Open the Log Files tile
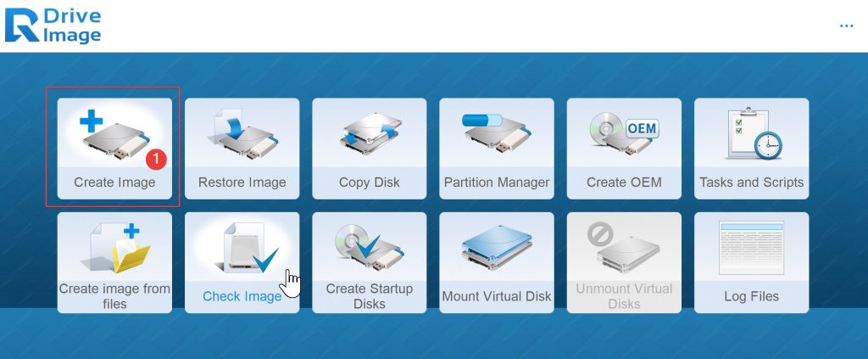 click(751, 262)
